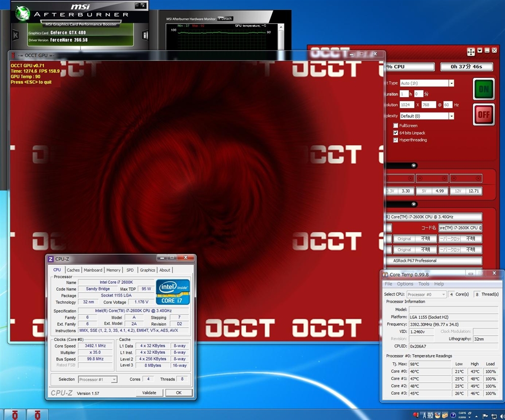
Task: Open the Help menu in Core Temp
Action: [x=439, y=284]
